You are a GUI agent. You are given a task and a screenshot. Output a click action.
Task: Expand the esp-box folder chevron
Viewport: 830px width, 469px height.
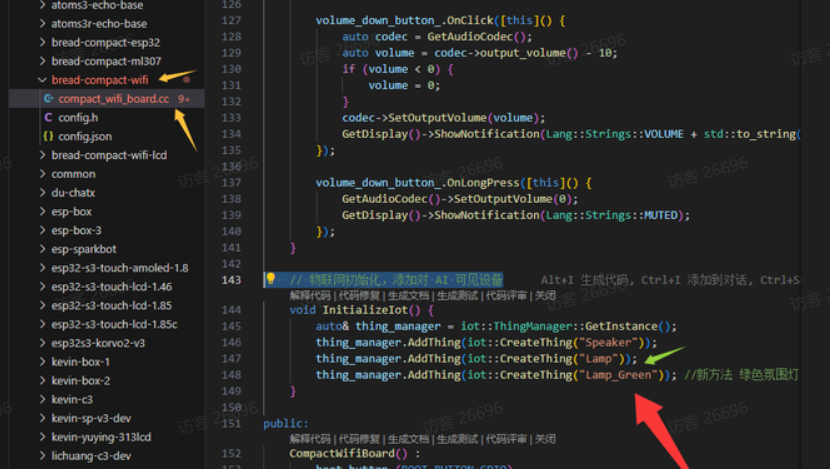42,211
